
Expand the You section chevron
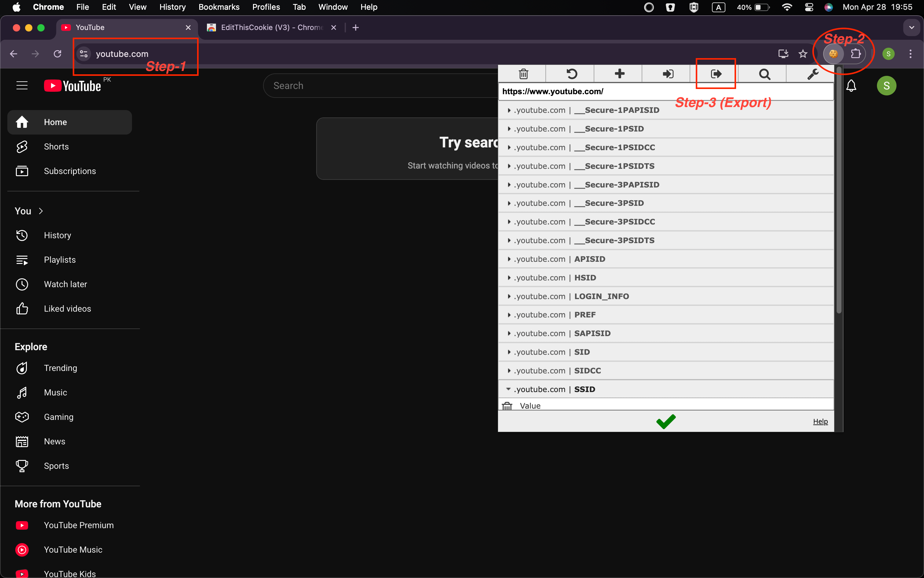pyautogui.click(x=41, y=211)
